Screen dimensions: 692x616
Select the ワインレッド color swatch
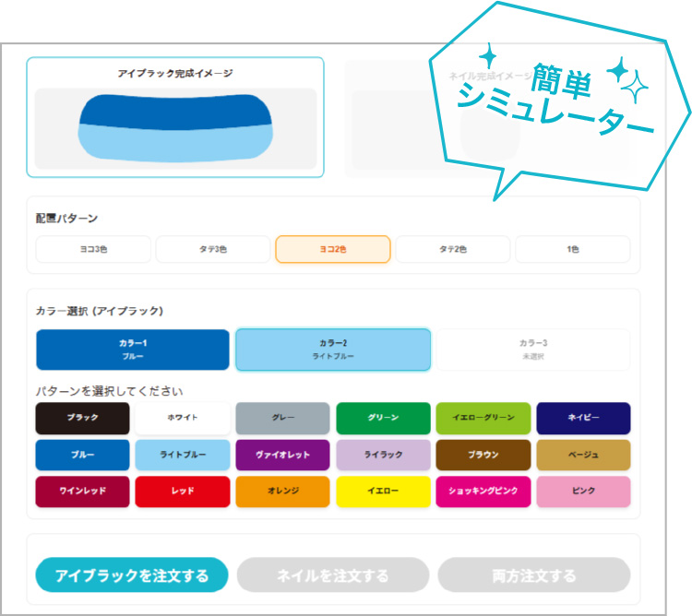82,492
